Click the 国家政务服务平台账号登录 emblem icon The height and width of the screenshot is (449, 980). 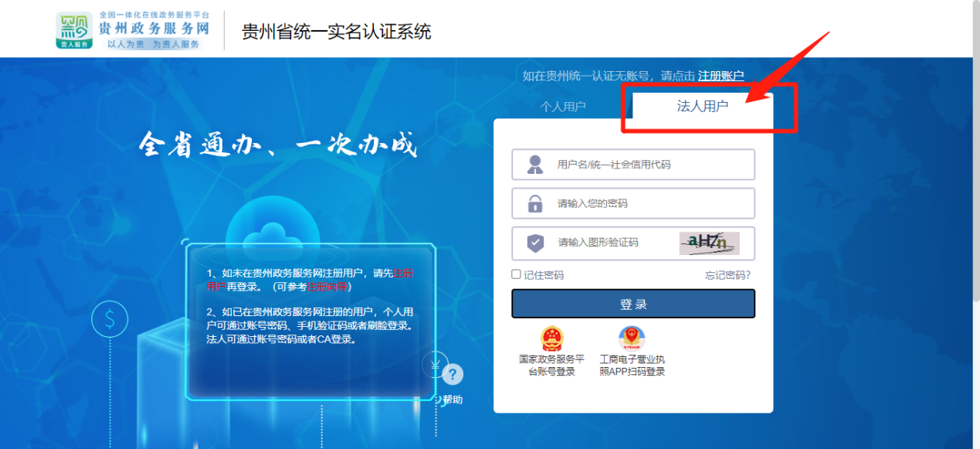pos(551,339)
